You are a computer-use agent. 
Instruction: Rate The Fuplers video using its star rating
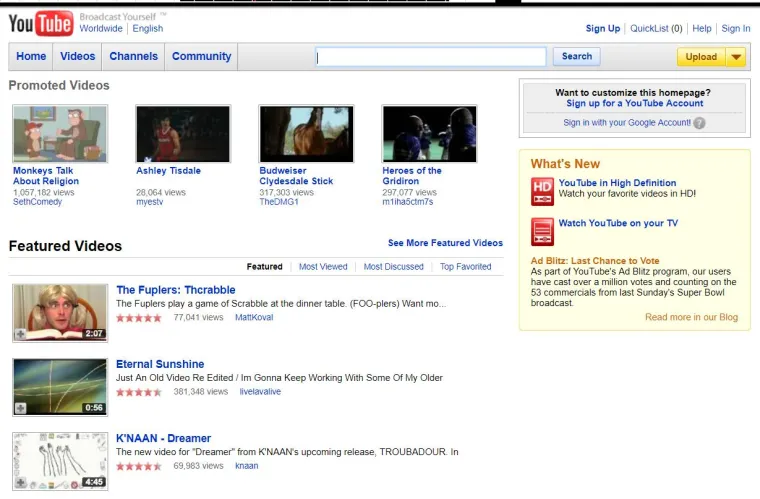click(x=138, y=318)
